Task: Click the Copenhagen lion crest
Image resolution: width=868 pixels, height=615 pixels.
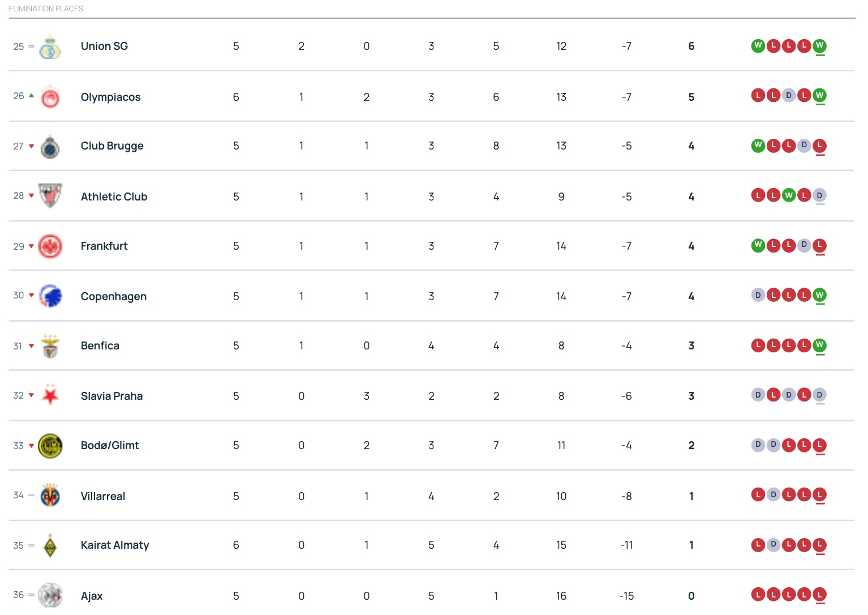Action: pyautogui.click(x=50, y=296)
